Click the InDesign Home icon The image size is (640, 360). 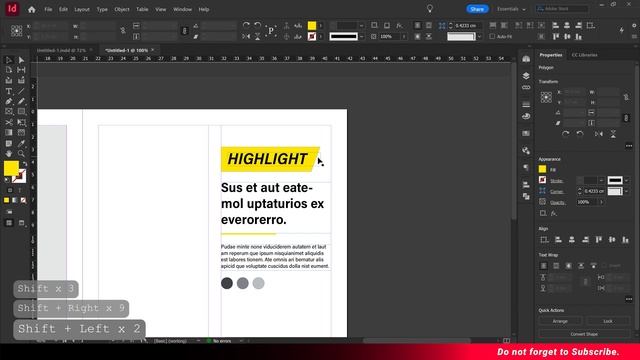click(31, 9)
